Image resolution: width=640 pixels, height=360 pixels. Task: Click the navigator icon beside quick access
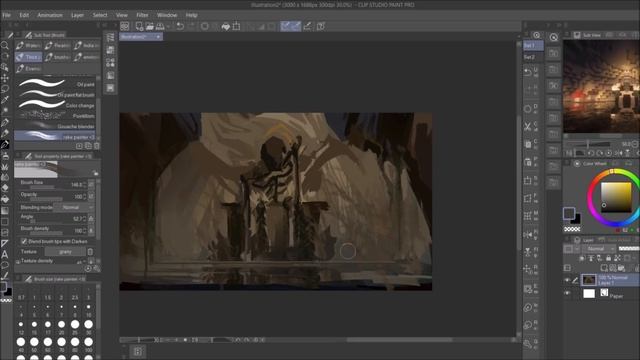553,38
